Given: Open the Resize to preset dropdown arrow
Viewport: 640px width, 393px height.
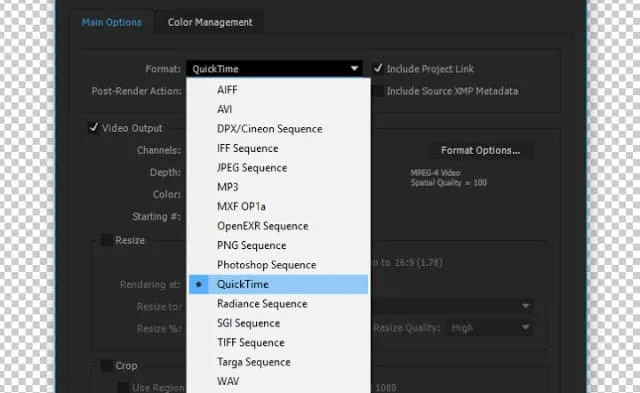Looking at the screenshot, I should (525, 306).
